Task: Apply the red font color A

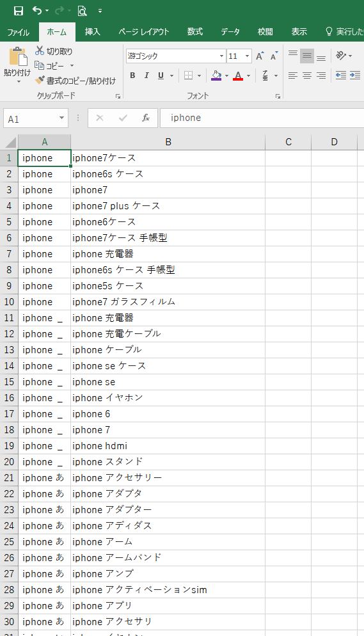Action: click(x=238, y=76)
